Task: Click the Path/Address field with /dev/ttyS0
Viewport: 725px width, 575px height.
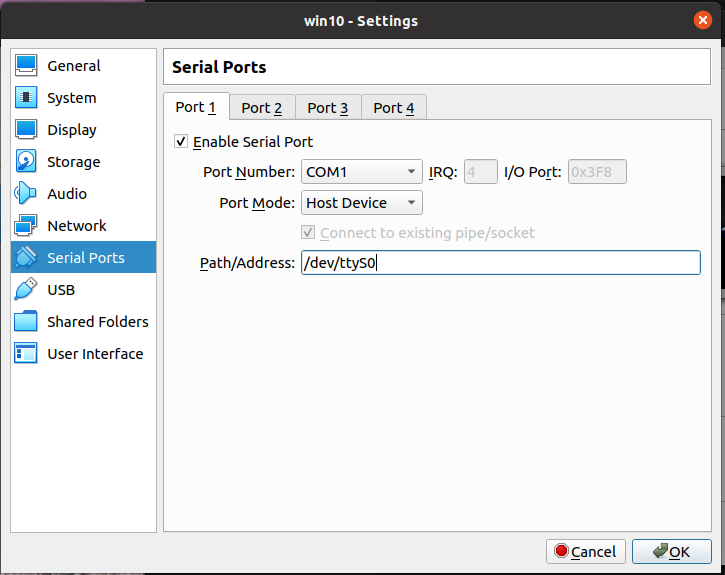Action: click(501, 263)
